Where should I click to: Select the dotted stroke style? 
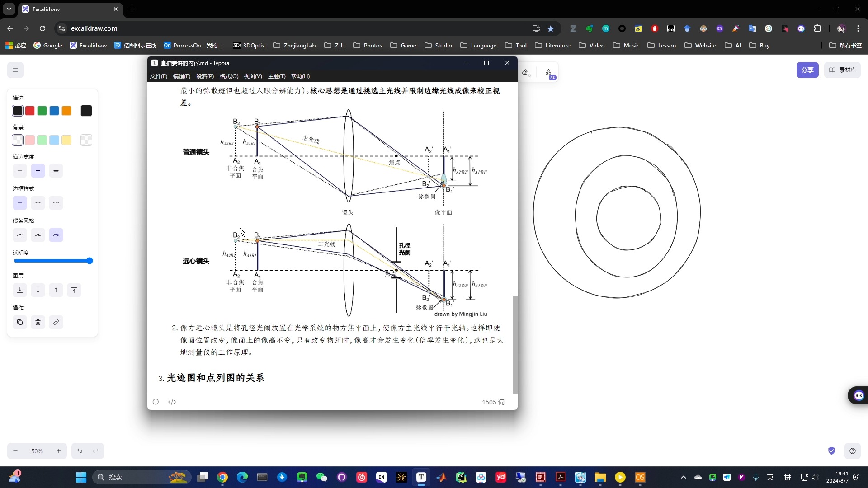point(56,202)
